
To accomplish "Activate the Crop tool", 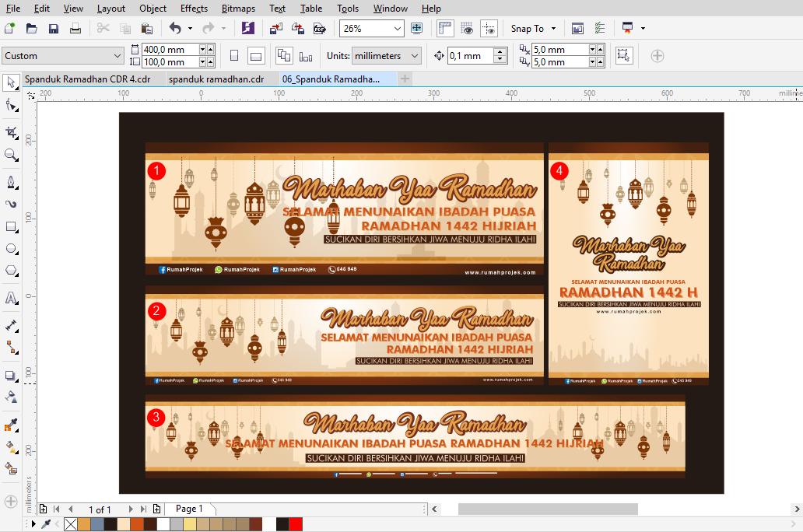I will tap(11, 131).
